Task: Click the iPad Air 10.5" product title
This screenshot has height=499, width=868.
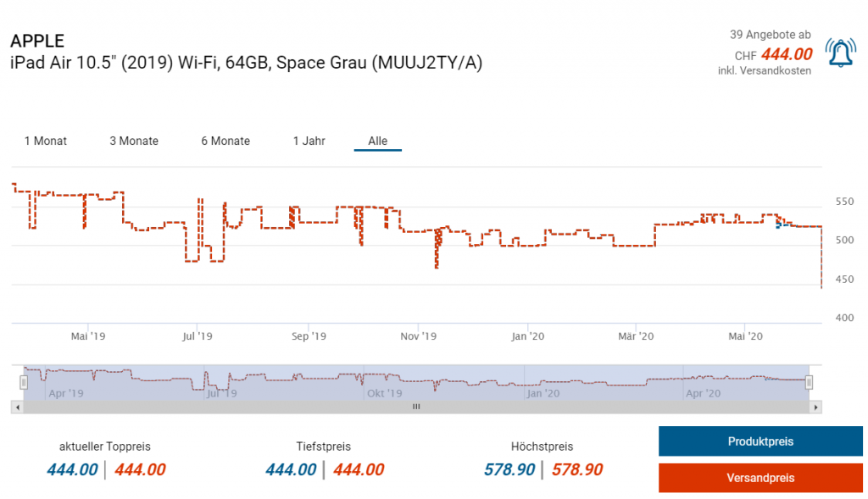Action: (247, 63)
